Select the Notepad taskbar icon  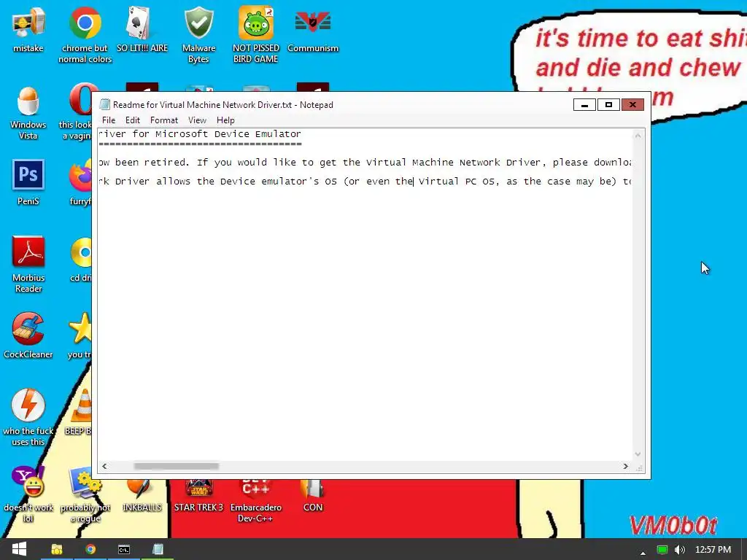(158, 550)
